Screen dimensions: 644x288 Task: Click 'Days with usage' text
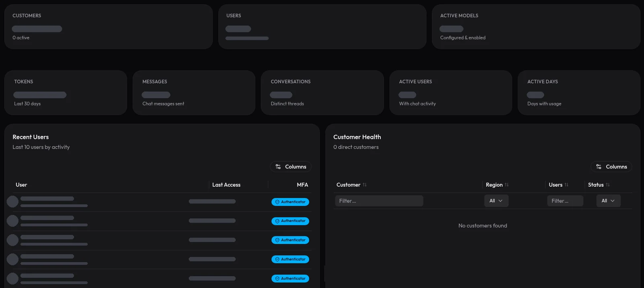click(544, 104)
